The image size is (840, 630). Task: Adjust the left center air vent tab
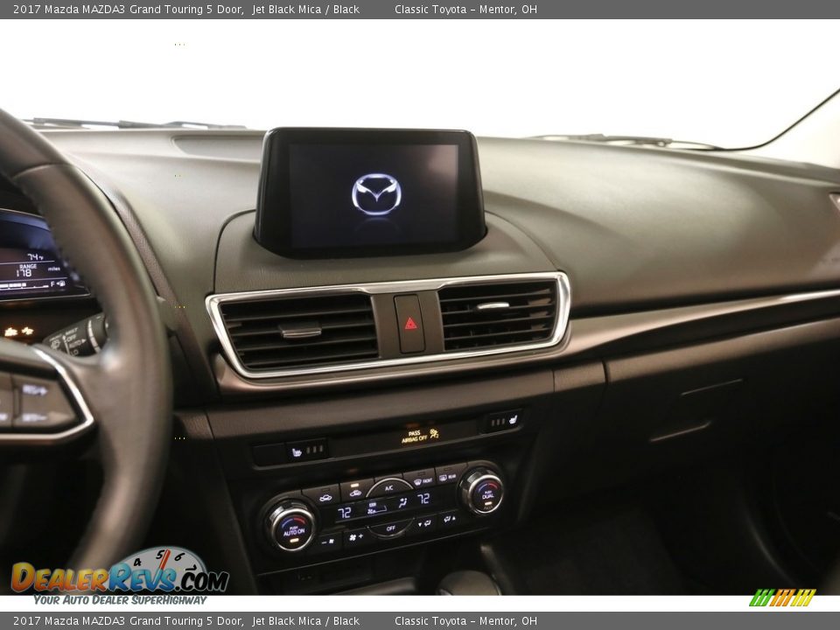pyautogui.click(x=301, y=332)
